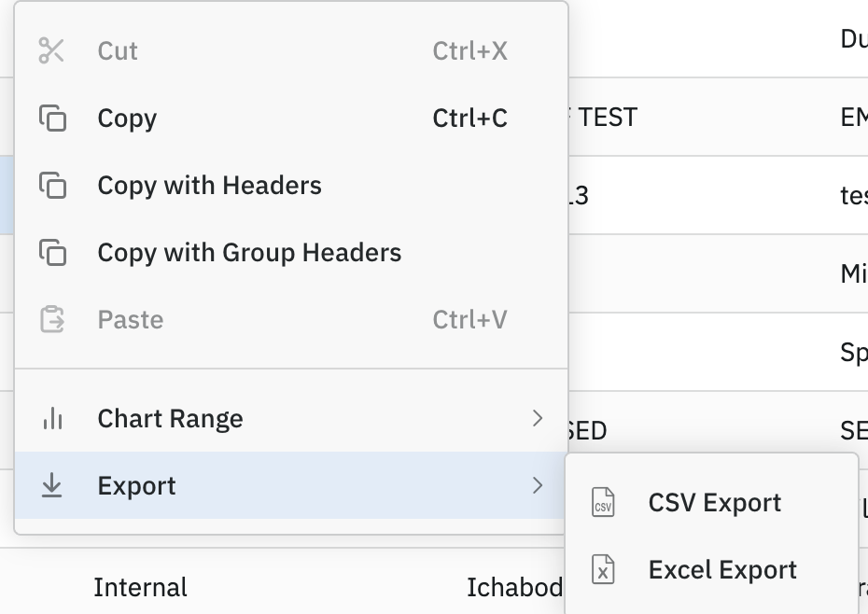Choose CSV Export from submenu

(x=714, y=503)
